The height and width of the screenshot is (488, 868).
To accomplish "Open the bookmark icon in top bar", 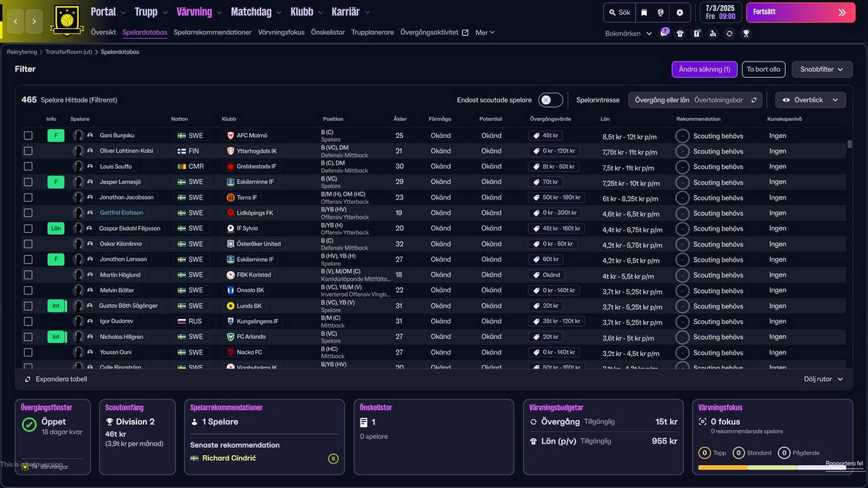I will pyautogui.click(x=644, y=13).
